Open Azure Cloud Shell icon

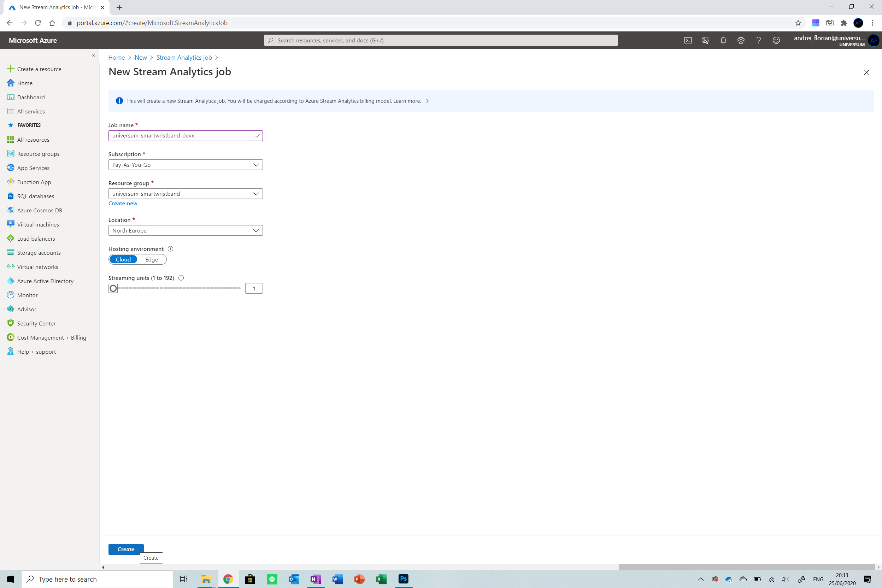(688, 40)
